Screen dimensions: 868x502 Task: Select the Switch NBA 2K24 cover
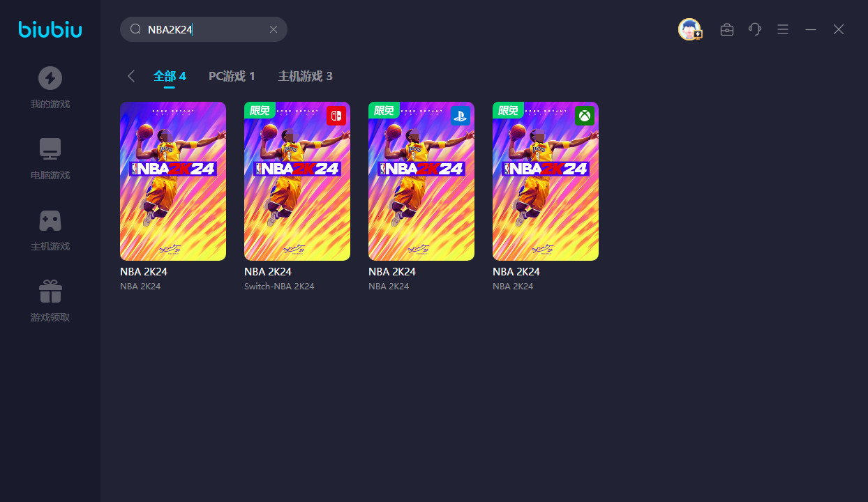click(x=297, y=181)
